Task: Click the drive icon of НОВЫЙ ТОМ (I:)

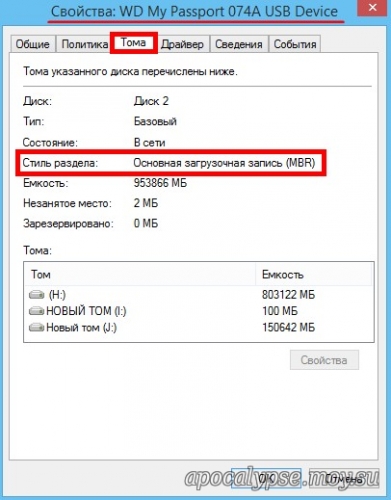Action: 36,311
